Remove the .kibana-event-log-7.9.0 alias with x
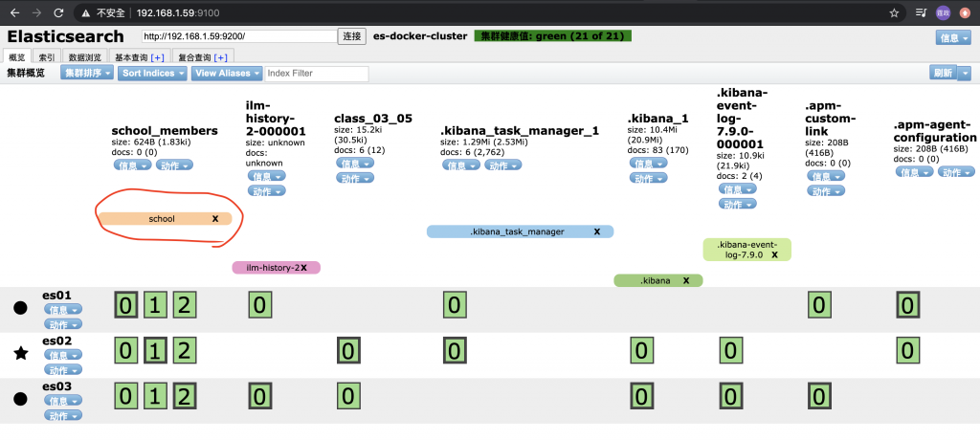The width and height of the screenshot is (980, 440). (x=774, y=255)
